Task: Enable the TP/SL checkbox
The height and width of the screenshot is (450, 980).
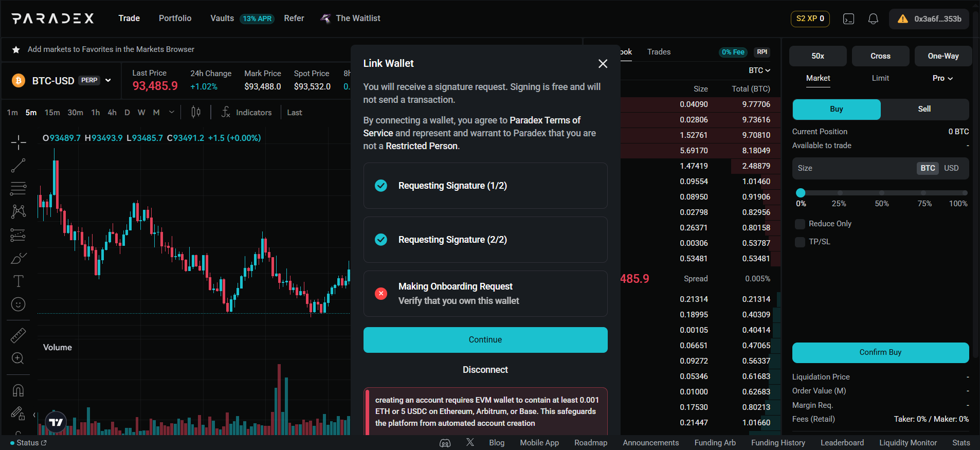Action: click(x=800, y=242)
